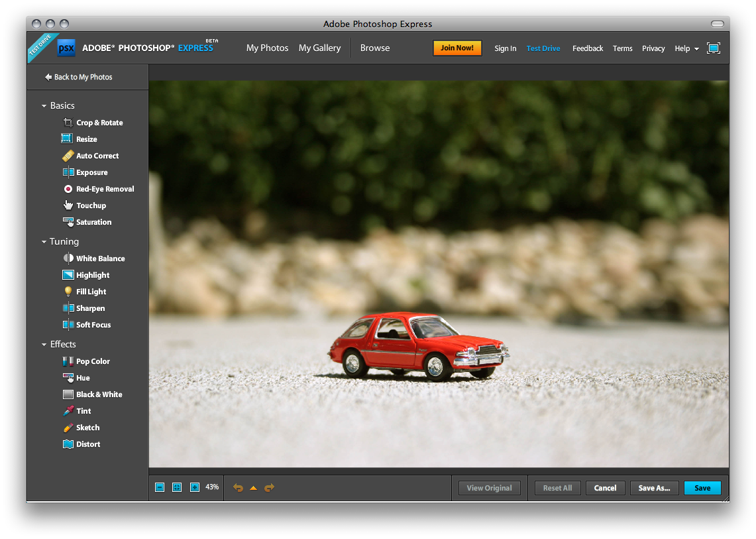Choose the Fill Light bulb icon

(x=68, y=292)
